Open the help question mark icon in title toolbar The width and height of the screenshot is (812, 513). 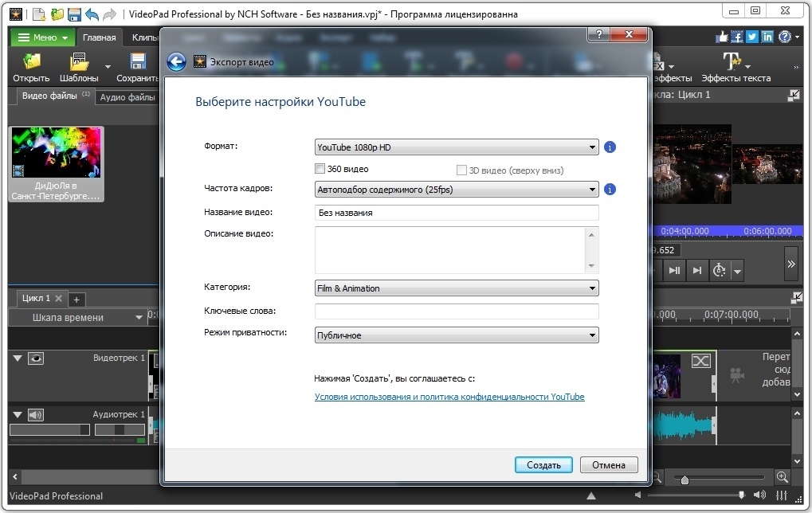[785, 37]
